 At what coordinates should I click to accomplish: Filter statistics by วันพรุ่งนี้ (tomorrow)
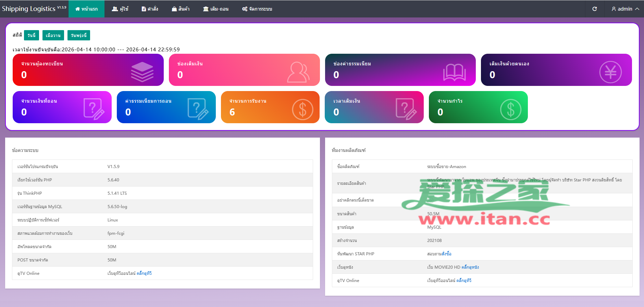coord(79,35)
